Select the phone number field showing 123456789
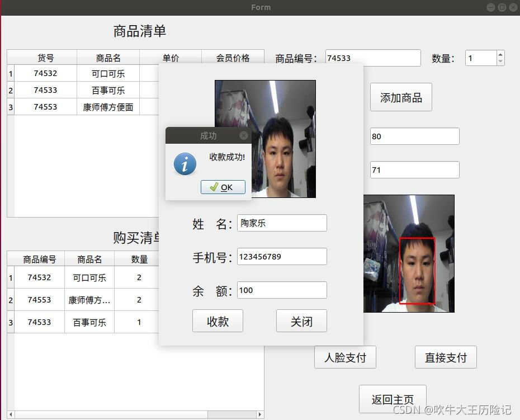Image resolution: width=520 pixels, height=420 pixels. (x=282, y=256)
